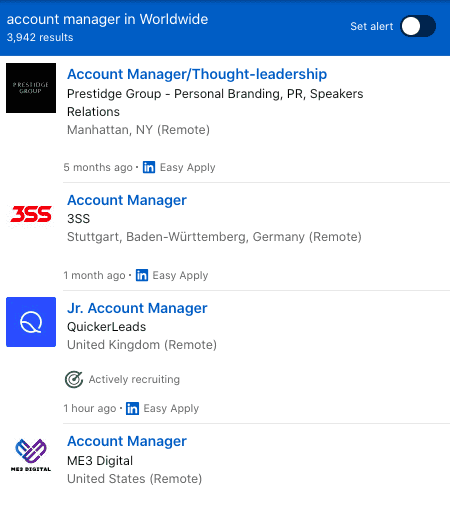Click the Set alert label

click(372, 26)
